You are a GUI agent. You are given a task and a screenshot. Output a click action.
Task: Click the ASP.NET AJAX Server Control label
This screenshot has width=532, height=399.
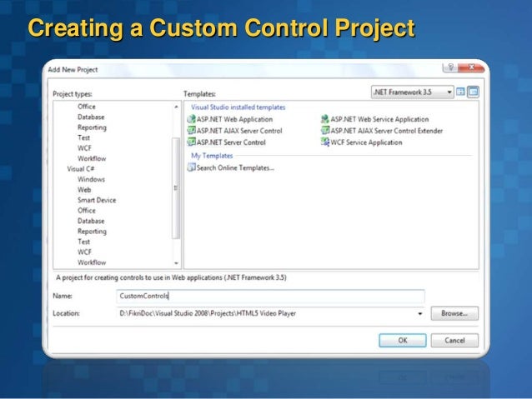coord(239,131)
